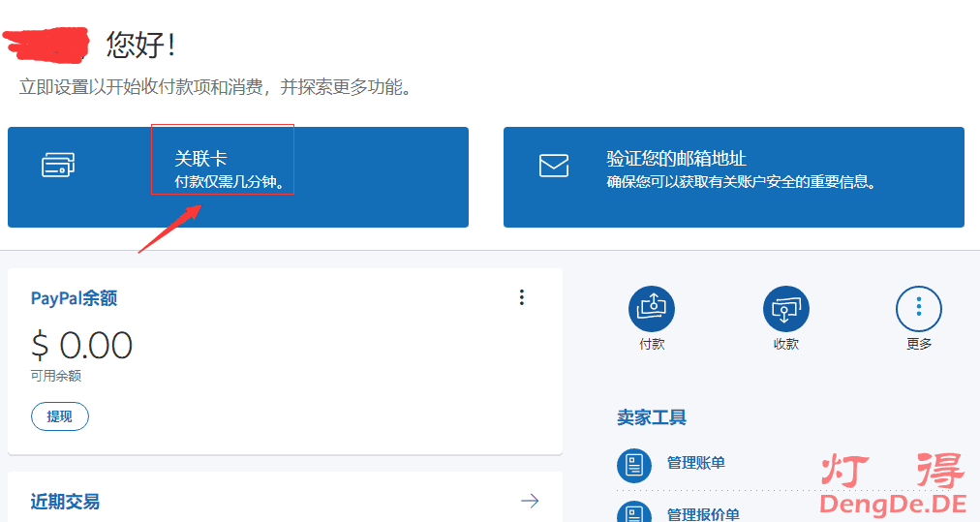Screen dimensions: 980x522
Task: Click the 管理账单 invoice icon
Action: tap(634, 465)
